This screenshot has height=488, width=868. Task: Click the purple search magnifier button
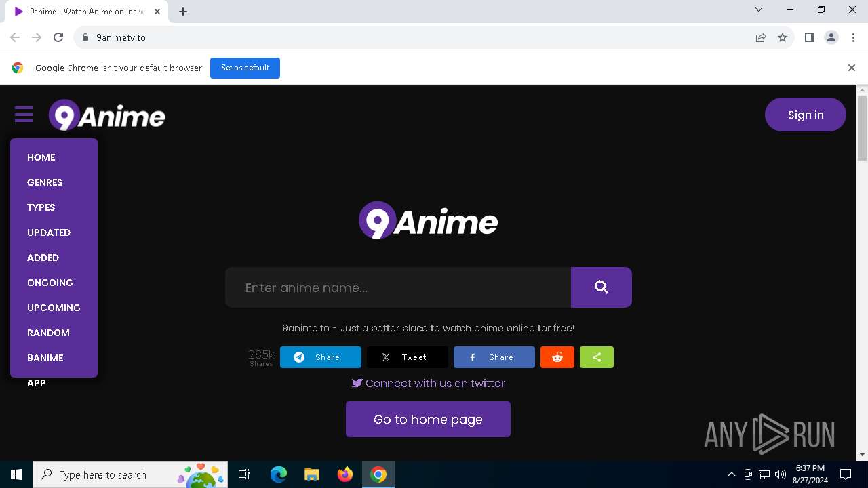(601, 287)
